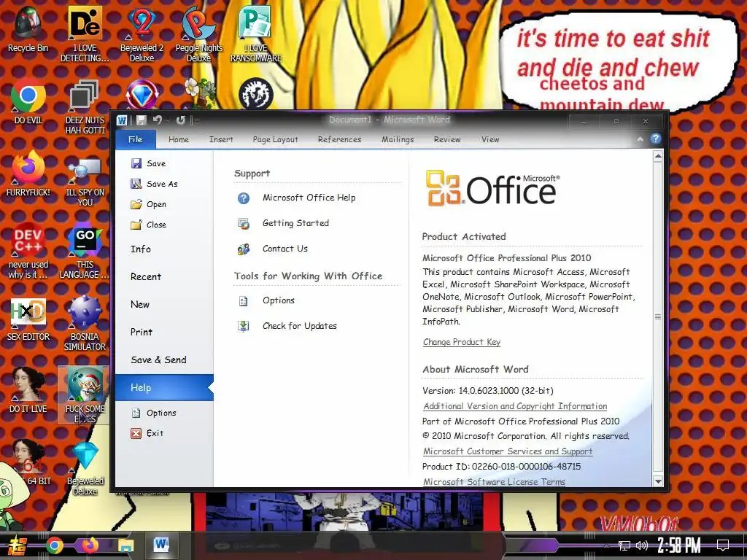
Task: Select the DEEZ NUTS HAH GOTTI desktop icon
Action: [85, 106]
